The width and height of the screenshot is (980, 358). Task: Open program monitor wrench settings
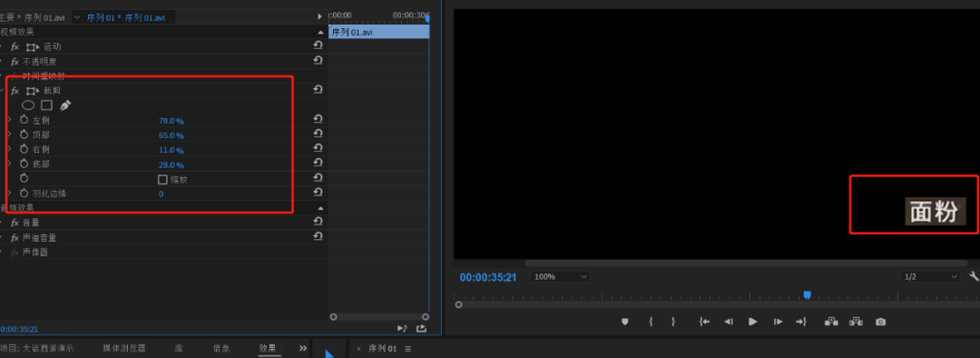tap(974, 276)
